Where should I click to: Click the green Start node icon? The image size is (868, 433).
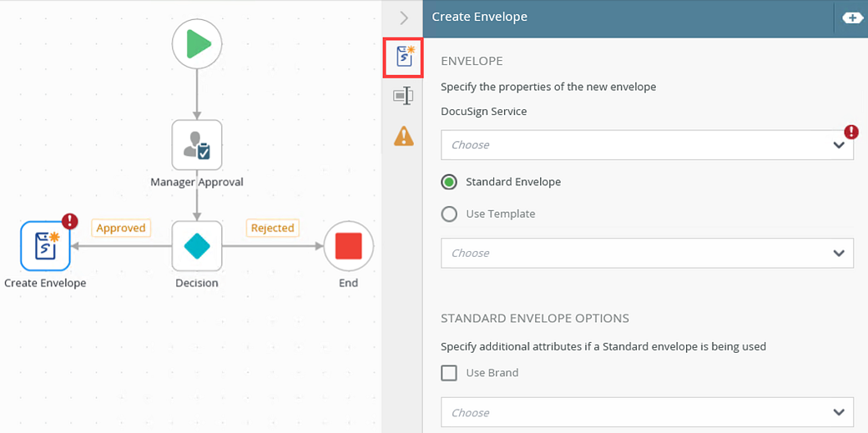tap(197, 44)
